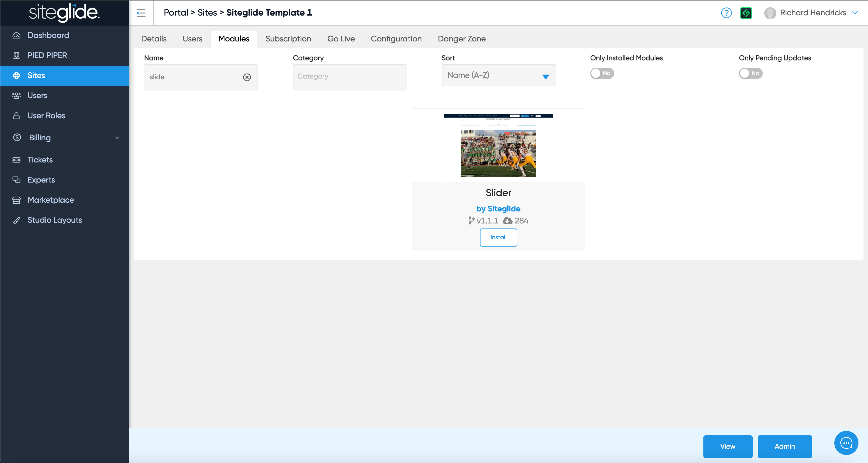Viewport: 868px width, 463px height.
Task: Click the Sites globe icon
Action: (x=17, y=75)
